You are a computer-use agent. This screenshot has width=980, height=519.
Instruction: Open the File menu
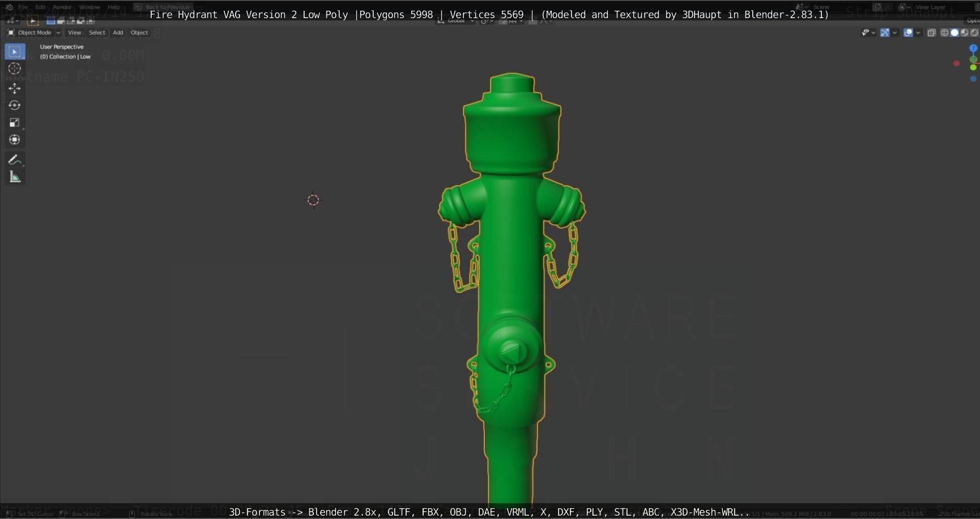pyautogui.click(x=23, y=7)
